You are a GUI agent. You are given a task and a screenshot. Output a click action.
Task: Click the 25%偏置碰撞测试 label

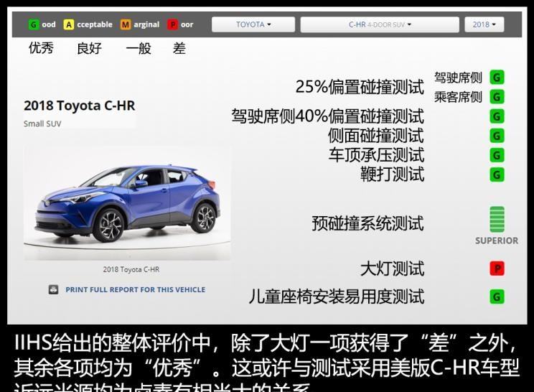(x=360, y=87)
